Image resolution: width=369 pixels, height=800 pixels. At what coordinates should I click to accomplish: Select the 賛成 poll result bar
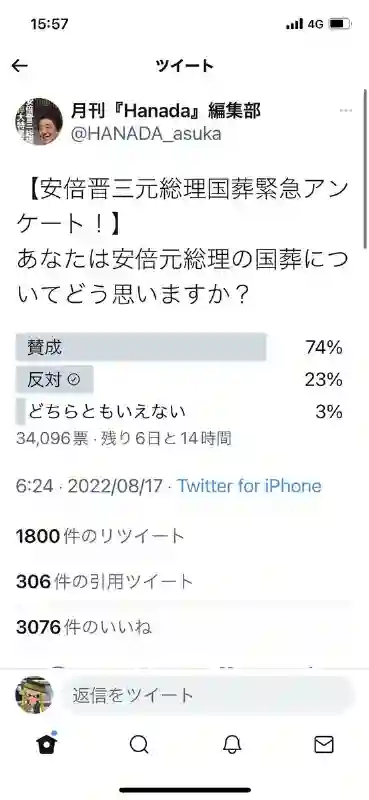point(141,347)
